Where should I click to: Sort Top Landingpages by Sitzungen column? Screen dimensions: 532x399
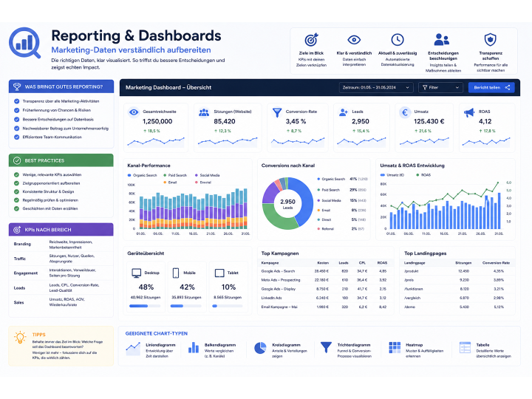pos(463,263)
